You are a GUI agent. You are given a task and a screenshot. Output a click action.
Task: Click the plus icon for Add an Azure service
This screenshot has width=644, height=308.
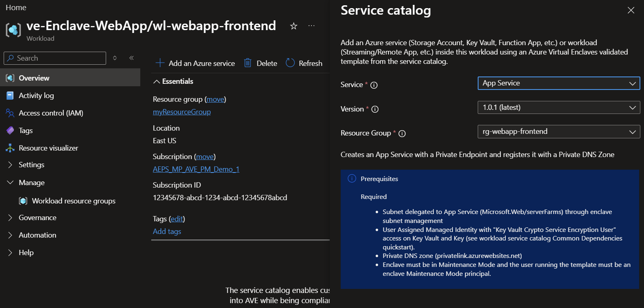coord(160,63)
